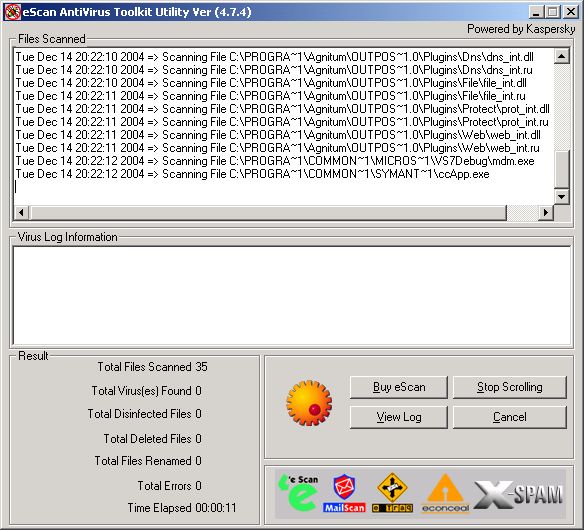Viewport: 584px width, 530px height.
Task: Toggle Stop Scrolling for the scan log
Action: 510,387
